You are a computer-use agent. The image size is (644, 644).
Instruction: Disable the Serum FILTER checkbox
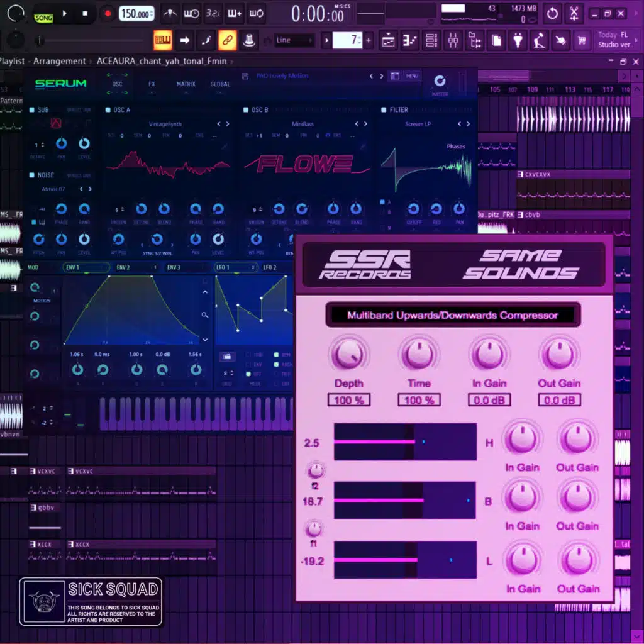pos(384,109)
